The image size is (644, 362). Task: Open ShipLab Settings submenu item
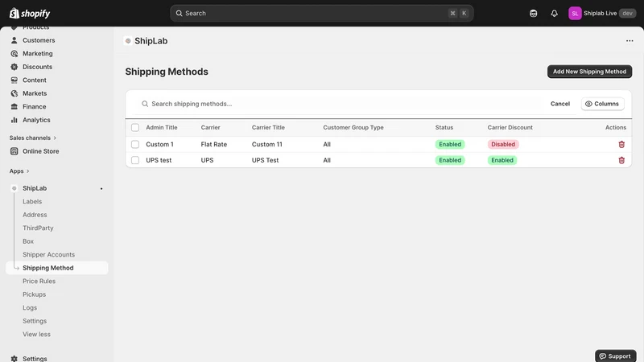click(x=35, y=321)
